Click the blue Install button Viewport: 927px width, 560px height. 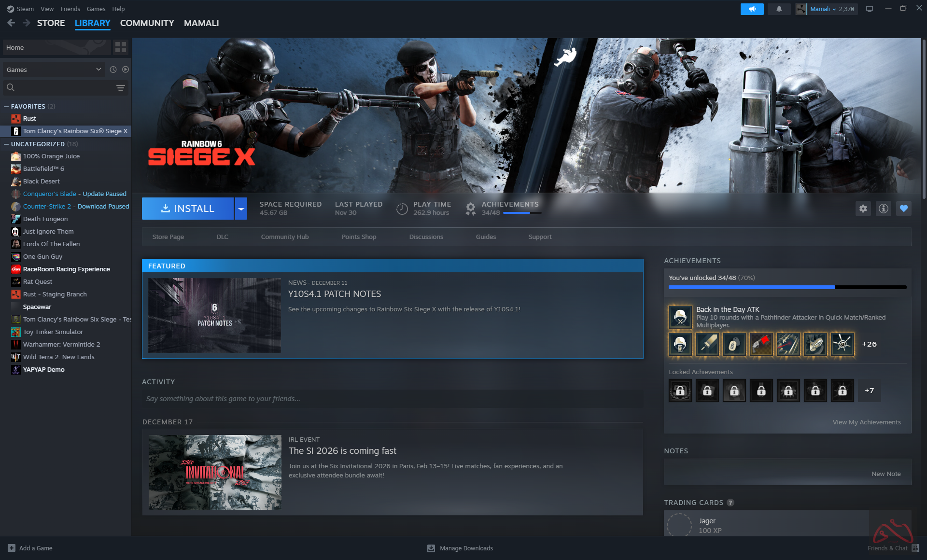point(188,209)
